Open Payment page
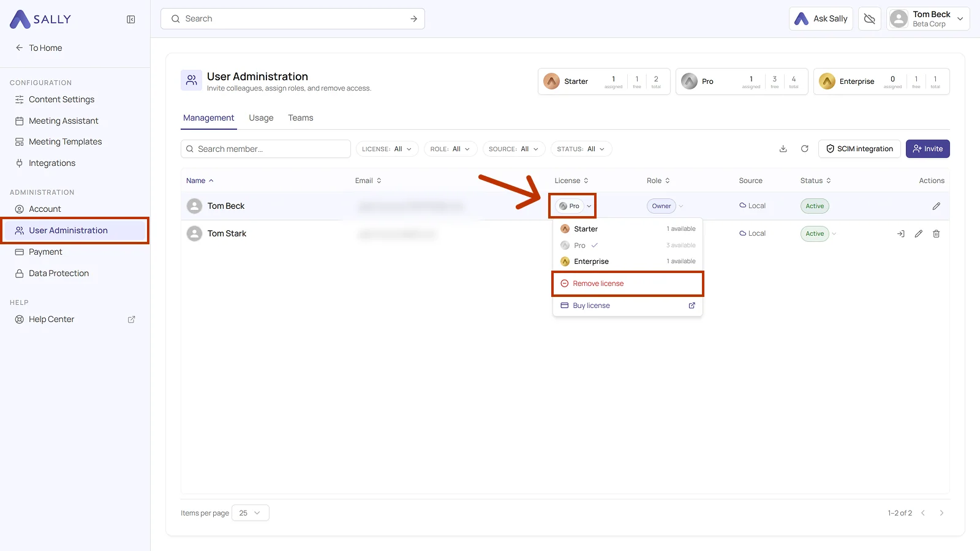Image resolution: width=980 pixels, height=551 pixels. pos(45,252)
